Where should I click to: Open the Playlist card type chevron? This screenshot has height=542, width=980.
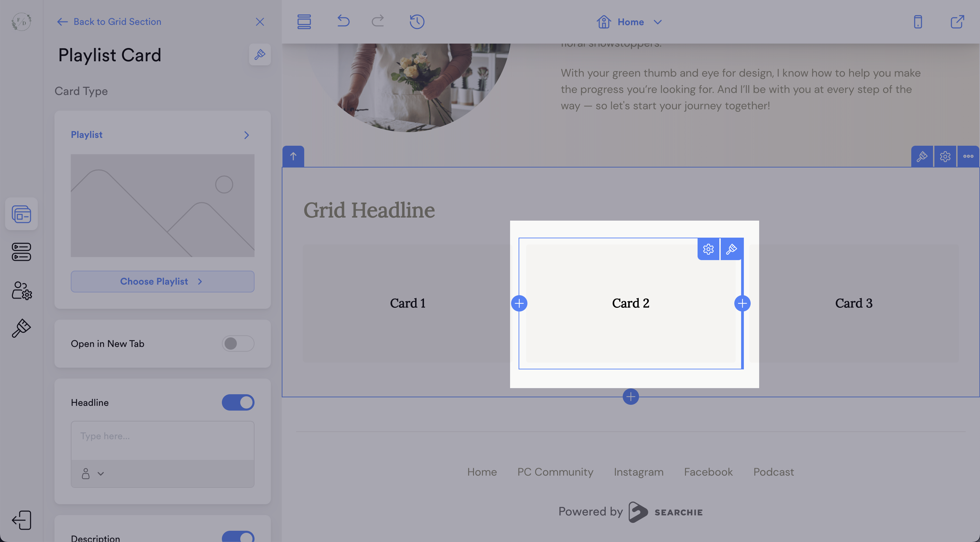[246, 135]
